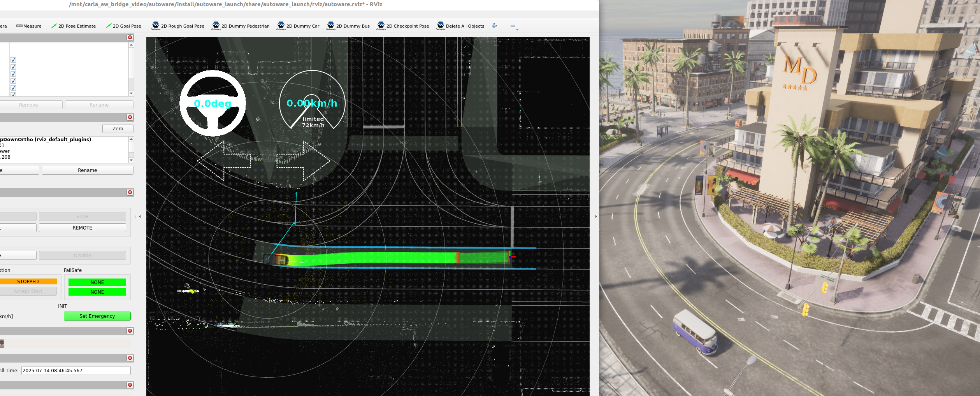Activate the 2D Goal Pose tool
This screenshot has height=396, width=980.
(x=123, y=26)
